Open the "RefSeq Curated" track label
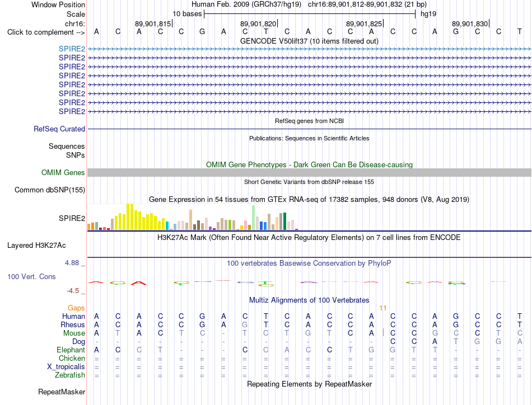This screenshot has width=532, height=405. coord(59,129)
